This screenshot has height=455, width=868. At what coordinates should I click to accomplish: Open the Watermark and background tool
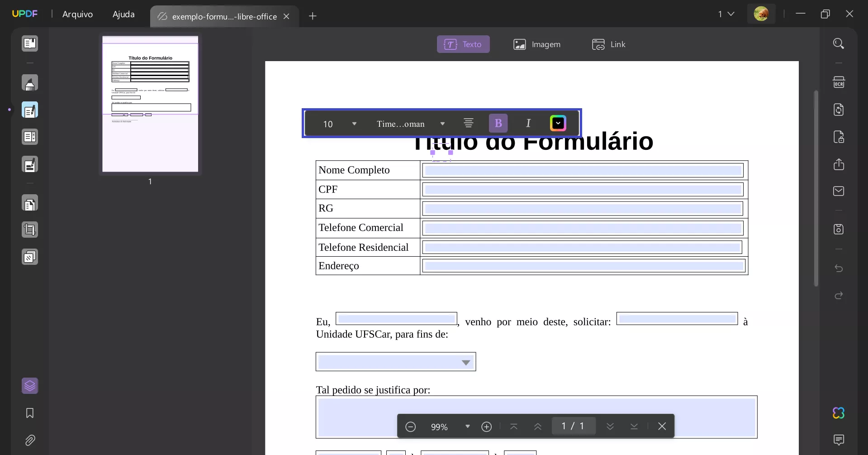tap(30, 257)
